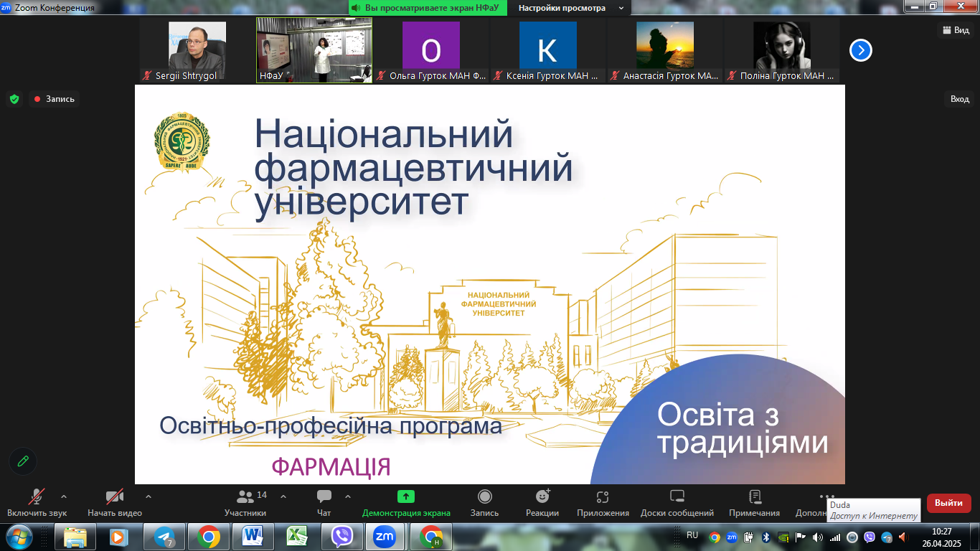Open the Чат chat panel
Image resolution: width=980 pixels, height=551 pixels.
(x=324, y=503)
